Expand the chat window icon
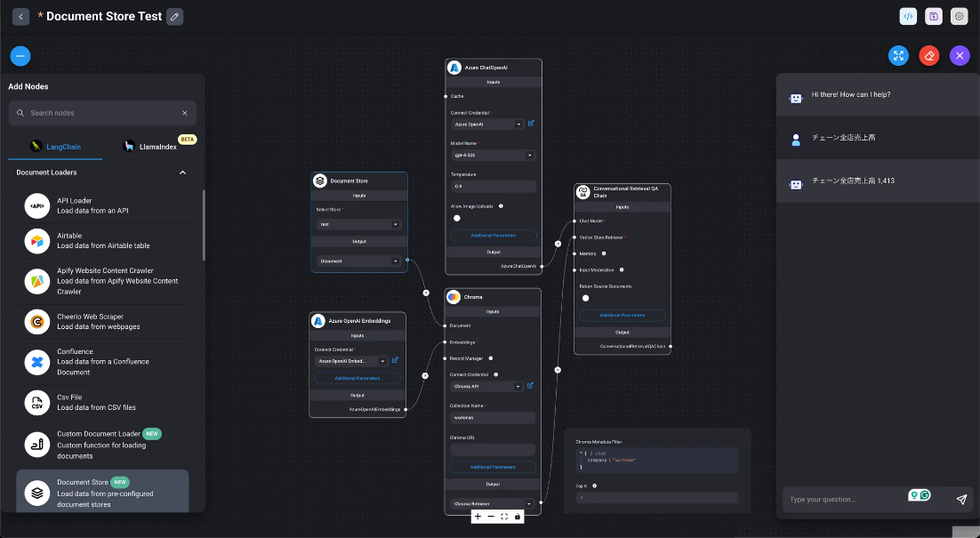Screen dimensions: 980x538 [x=899, y=55]
